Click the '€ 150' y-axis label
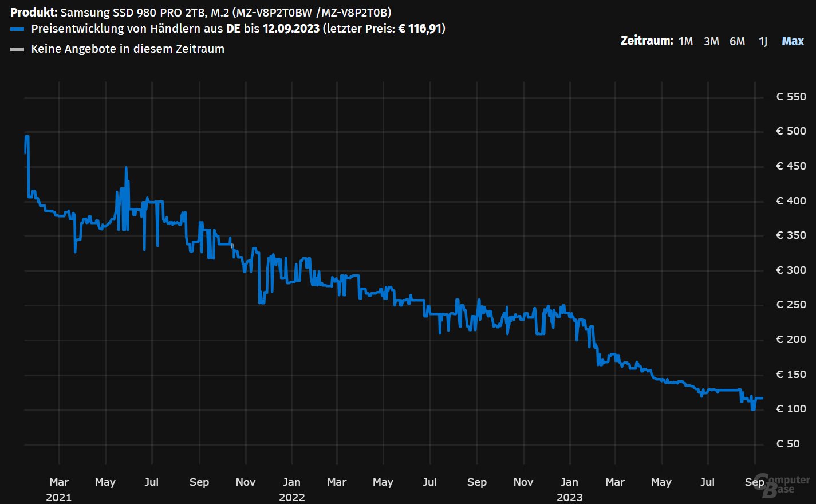This screenshot has width=816, height=504. click(x=791, y=375)
